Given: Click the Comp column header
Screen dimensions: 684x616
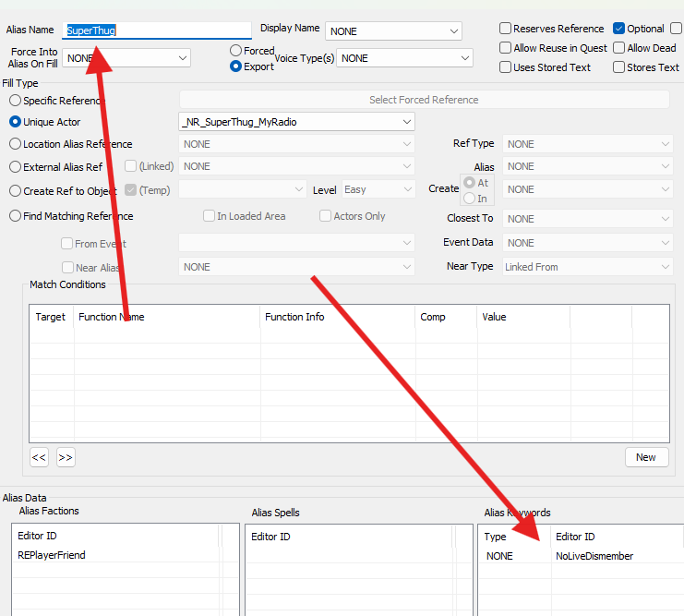Looking at the screenshot, I should pos(446,317).
